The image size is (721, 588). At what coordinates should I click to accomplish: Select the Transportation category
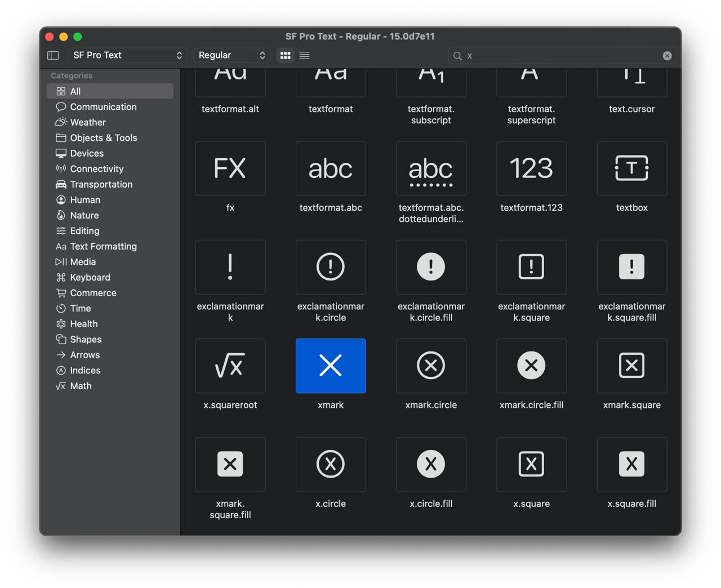point(110,184)
